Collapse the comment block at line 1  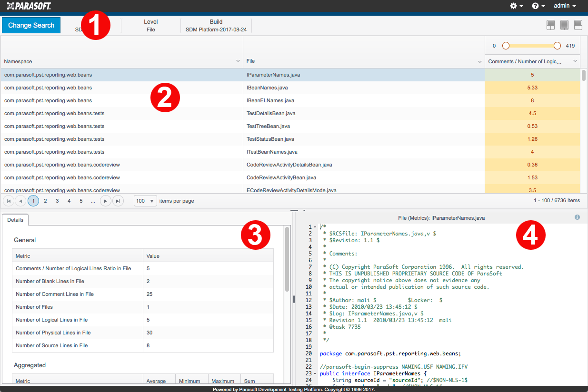[315, 227]
